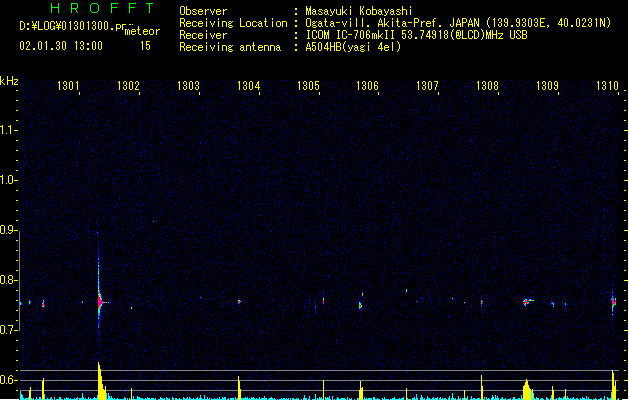This screenshot has height=400, width=629.
Task: Click the wide yellow power peak before 1309
Action: coord(527,390)
